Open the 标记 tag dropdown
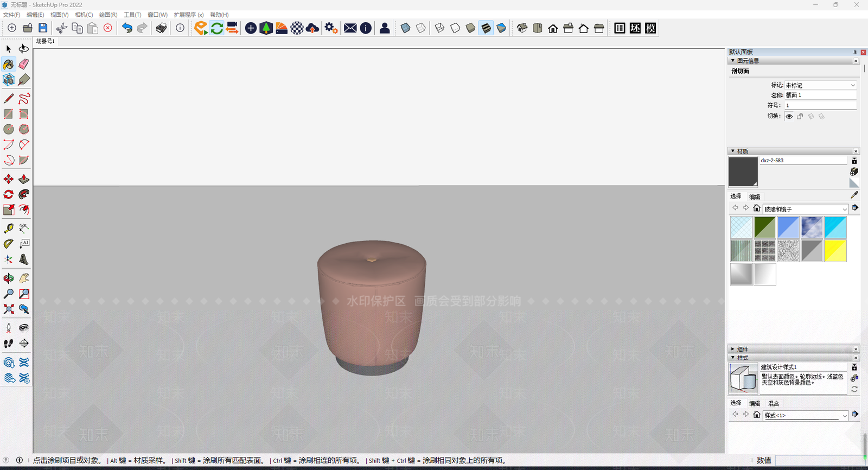 tap(820, 85)
